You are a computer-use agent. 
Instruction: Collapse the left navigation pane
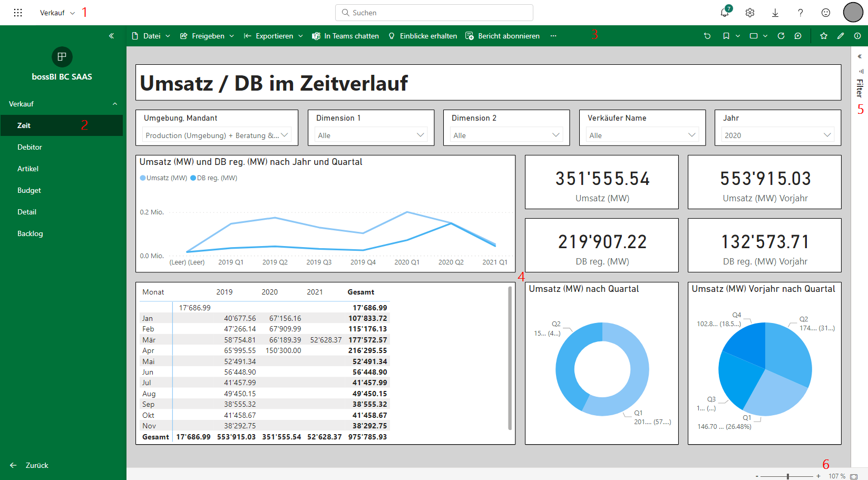(x=111, y=36)
